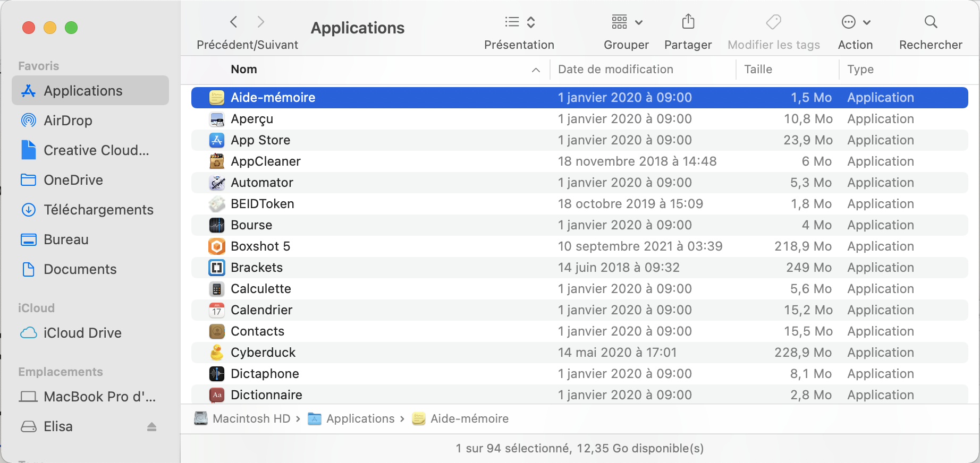Sort by Nom column header

tap(244, 70)
